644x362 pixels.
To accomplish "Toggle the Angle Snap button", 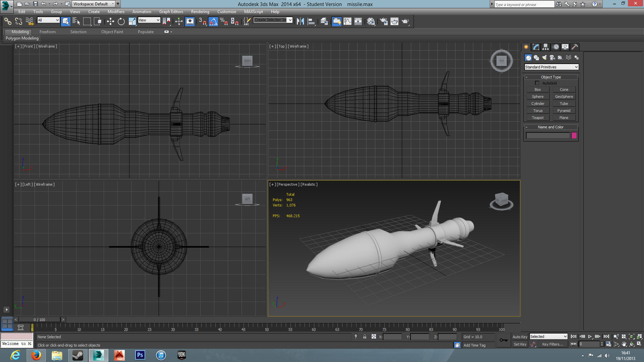I will point(213,21).
